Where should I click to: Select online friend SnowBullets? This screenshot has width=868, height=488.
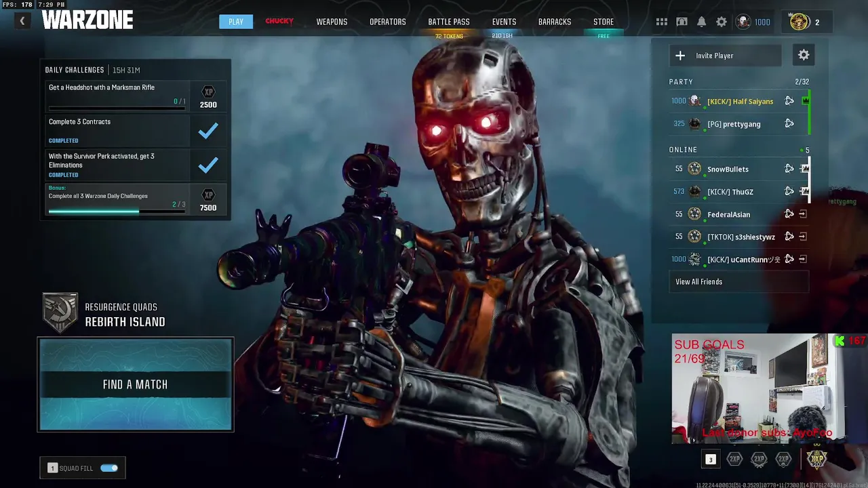click(740, 169)
